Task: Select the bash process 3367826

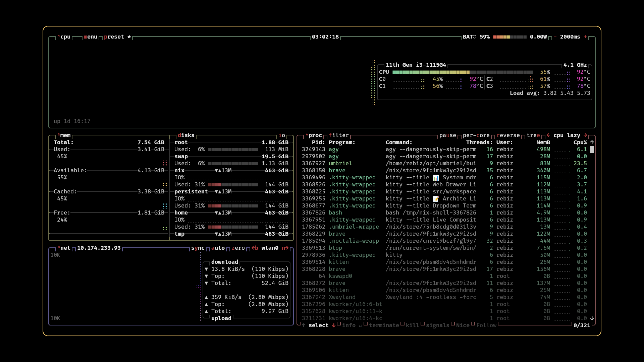Action: pos(444,213)
